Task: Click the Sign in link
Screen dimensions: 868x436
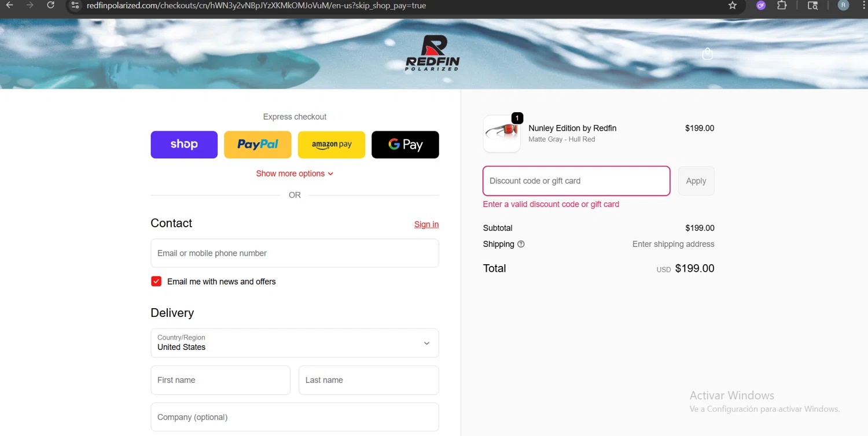Action: (426, 224)
